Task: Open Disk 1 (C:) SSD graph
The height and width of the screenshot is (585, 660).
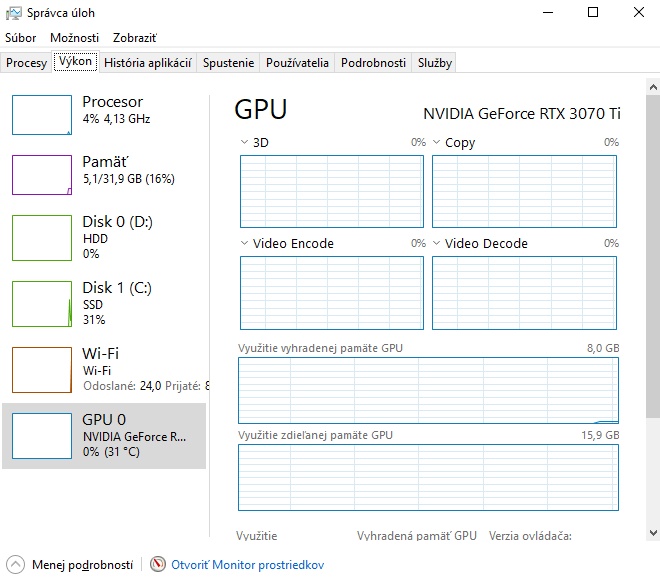Action: [x=42, y=303]
